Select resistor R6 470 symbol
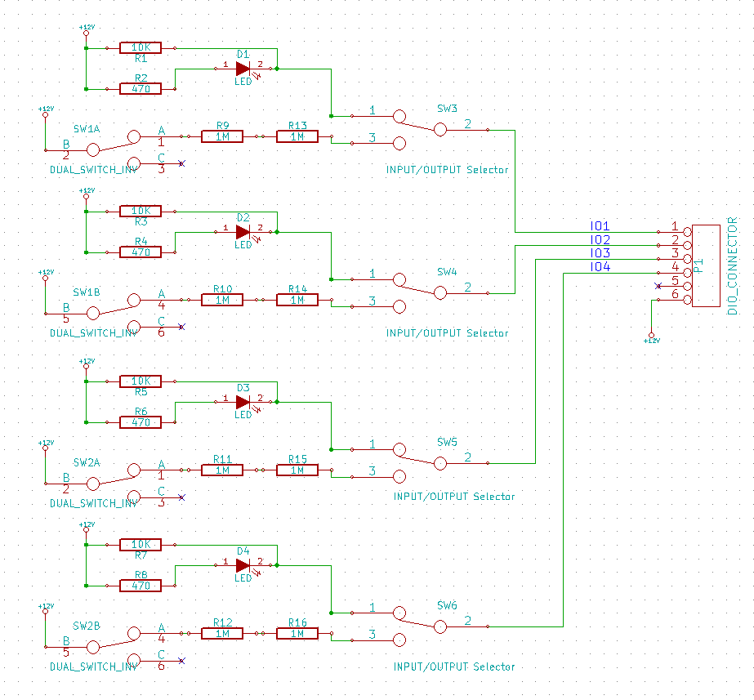The image size is (754, 700). (141, 422)
